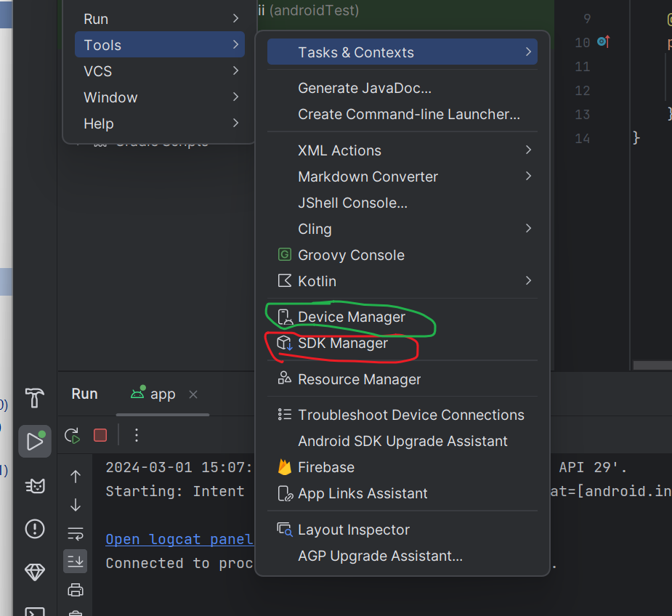Open the Logcat cat icon in sidebar
Image resolution: width=672 pixels, height=616 pixels.
tap(35, 485)
